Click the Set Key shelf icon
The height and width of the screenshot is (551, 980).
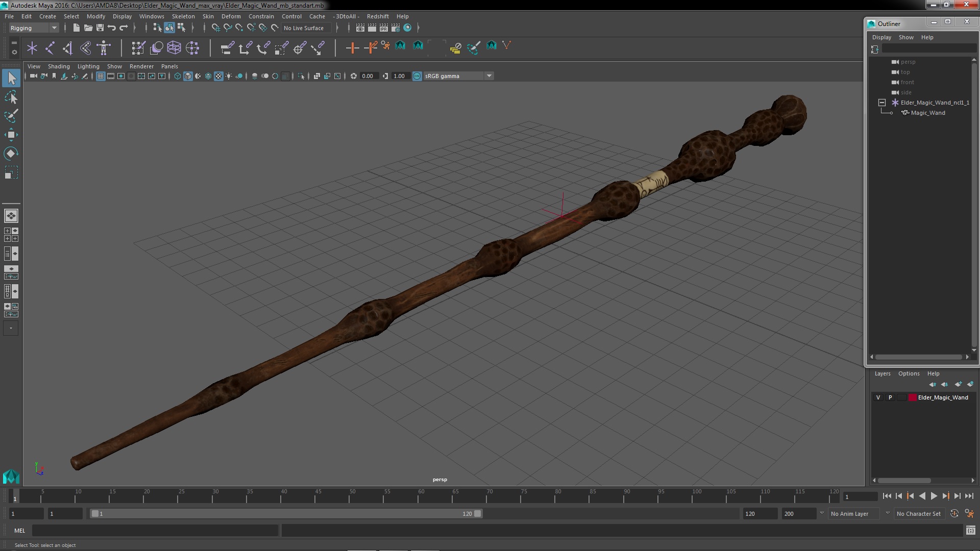click(352, 48)
